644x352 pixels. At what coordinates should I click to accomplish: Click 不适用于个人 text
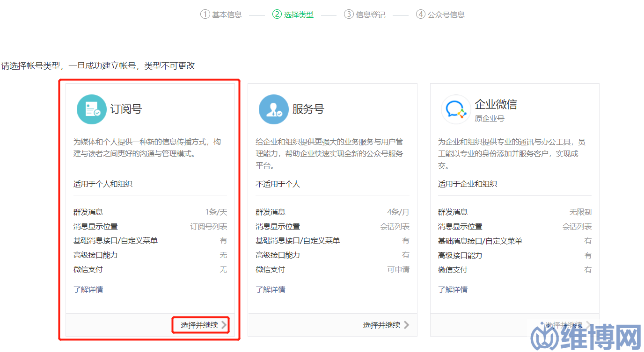point(278,184)
